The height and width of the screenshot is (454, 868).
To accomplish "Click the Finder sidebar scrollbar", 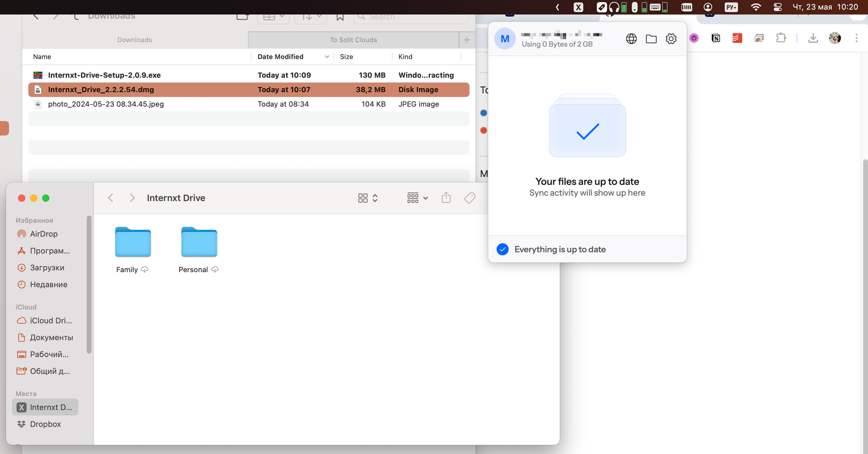I will (x=89, y=285).
